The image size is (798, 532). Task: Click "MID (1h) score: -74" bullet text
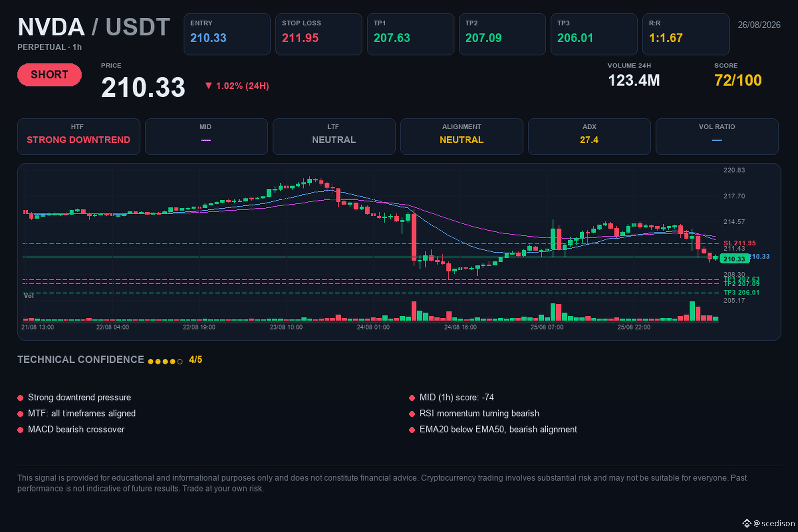(x=457, y=398)
